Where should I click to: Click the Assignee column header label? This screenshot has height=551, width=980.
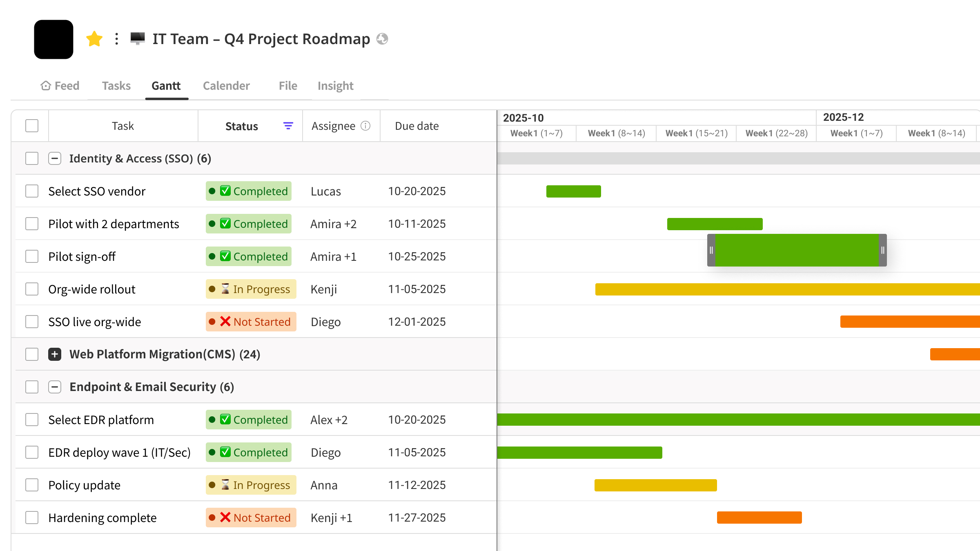point(333,126)
